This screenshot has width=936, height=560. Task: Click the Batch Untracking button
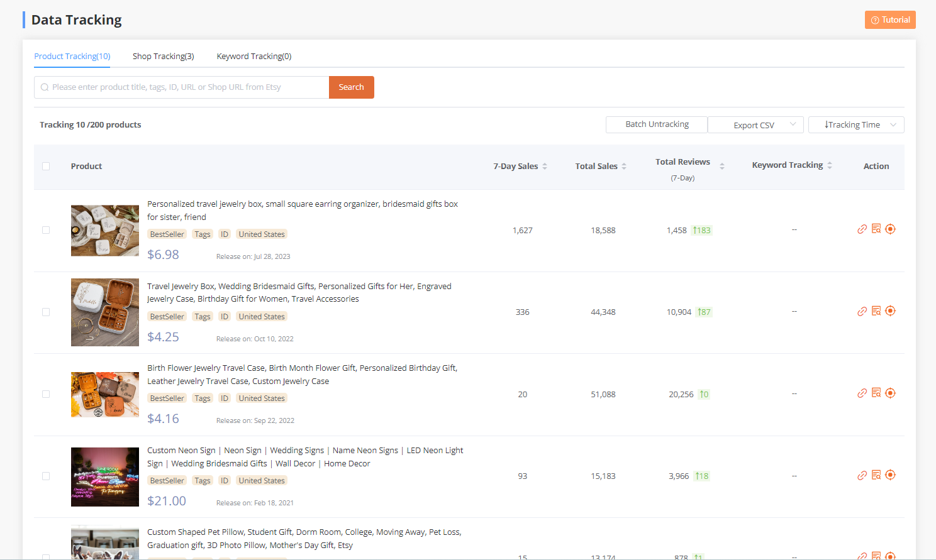656,124
